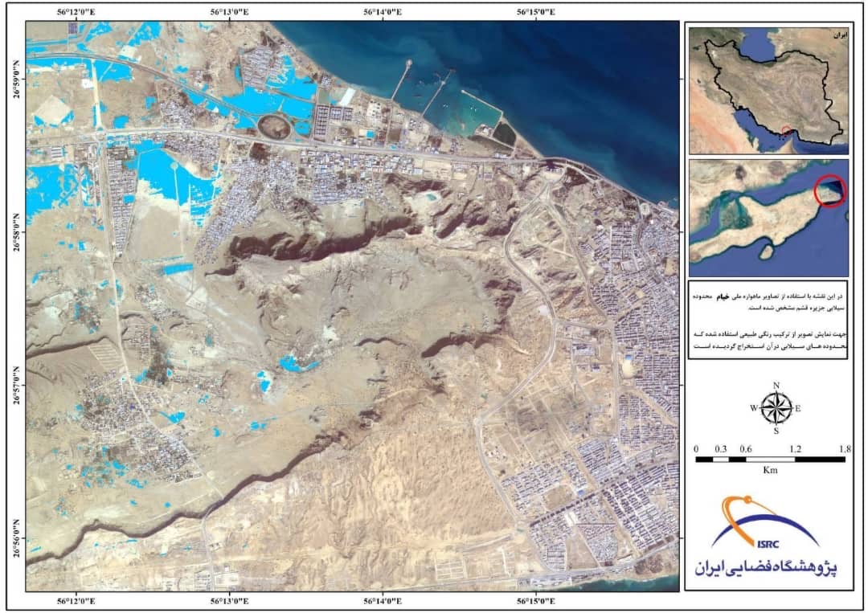Select the N letter above the compass
868x613 pixels.
click(776, 386)
